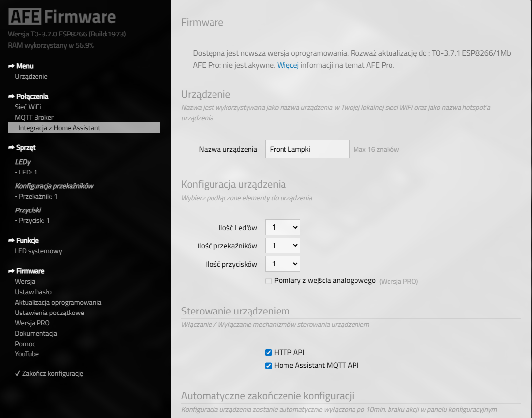Image resolution: width=532 pixels, height=418 pixels.
Task: Go to Sieć WiFi settings
Action: [28, 107]
